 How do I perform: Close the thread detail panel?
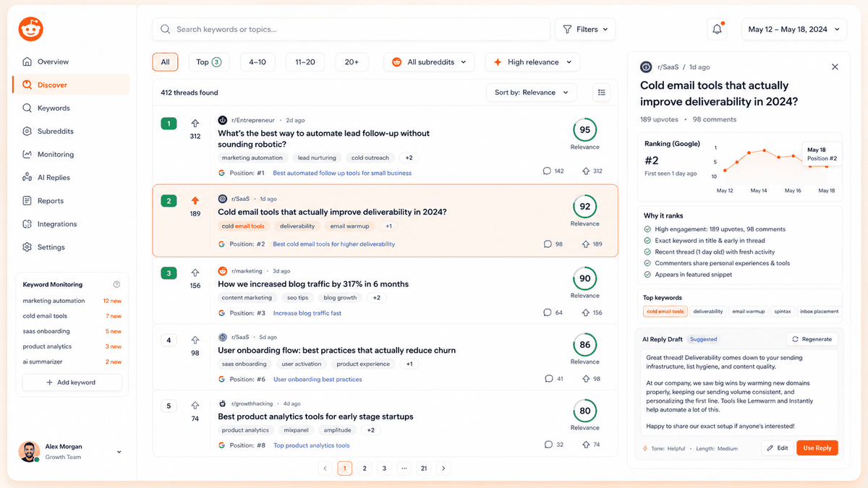[835, 67]
